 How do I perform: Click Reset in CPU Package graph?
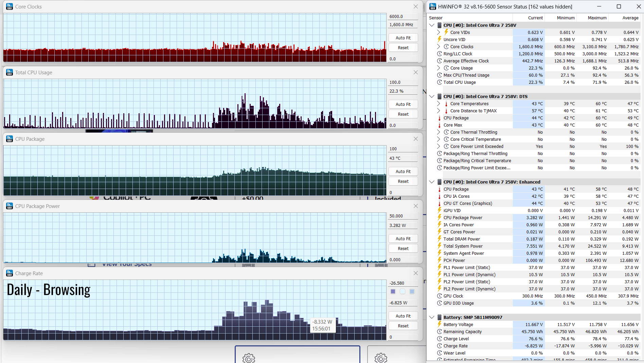coord(403,181)
